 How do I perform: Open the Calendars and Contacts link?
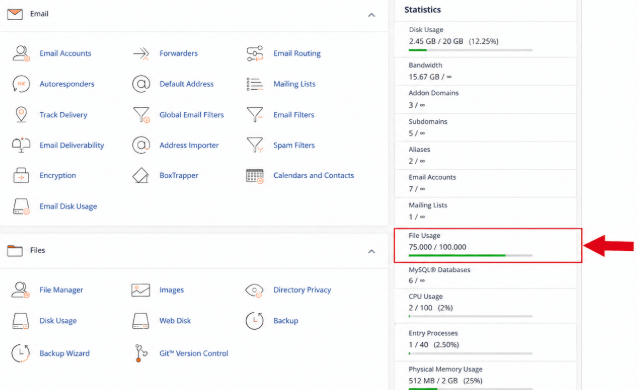(x=314, y=175)
